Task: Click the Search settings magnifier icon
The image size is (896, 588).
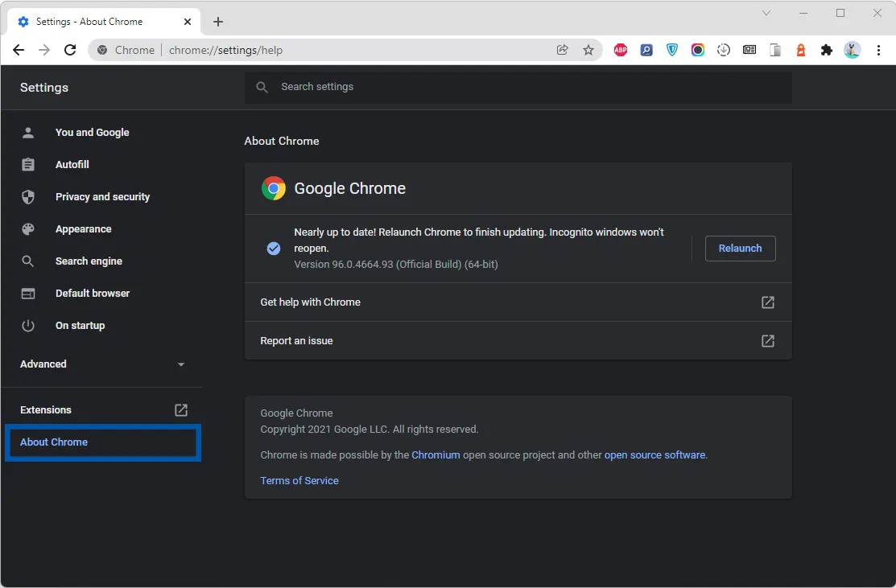Action: (x=262, y=87)
